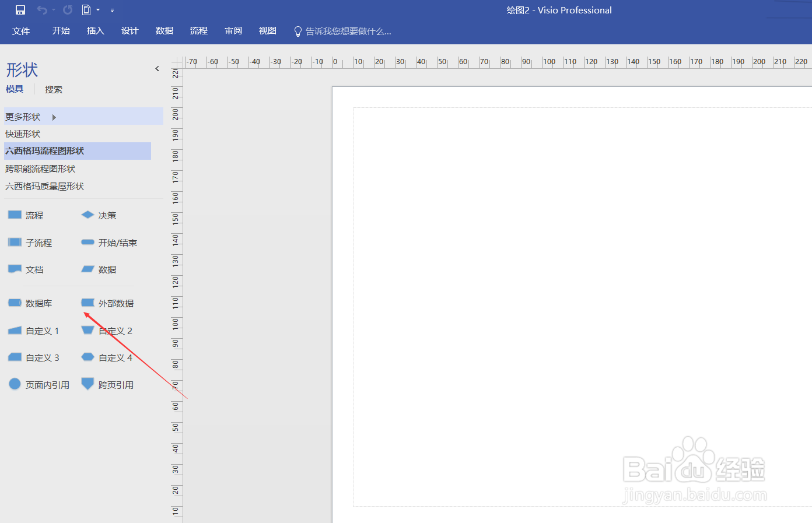Select the 自定义 2 trapezoid shape icon

pos(87,330)
